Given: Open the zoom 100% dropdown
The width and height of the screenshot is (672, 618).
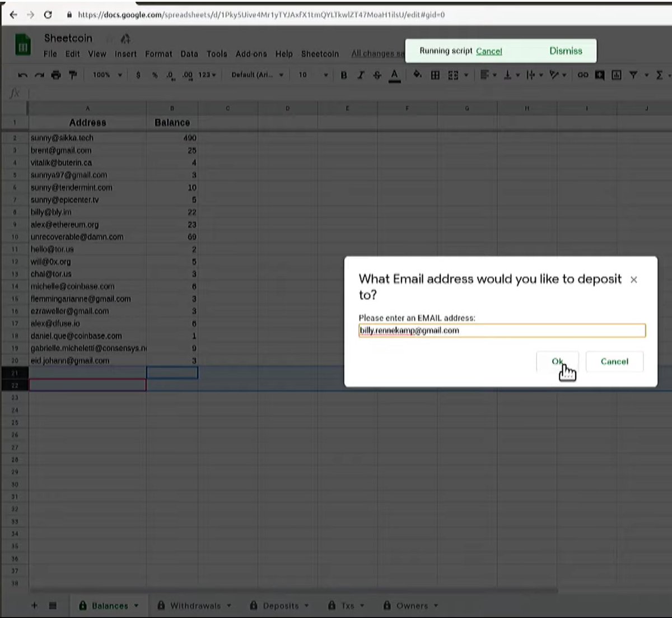Looking at the screenshot, I should (x=107, y=75).
